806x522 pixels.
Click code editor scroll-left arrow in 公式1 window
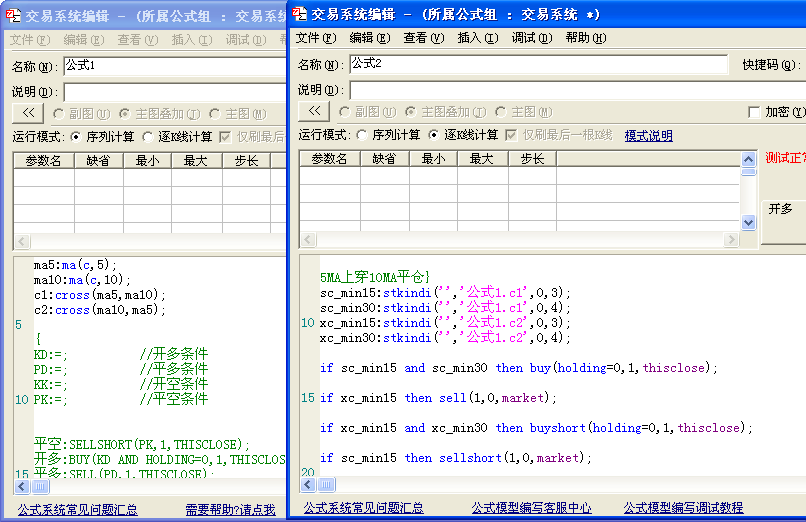click(22, 486)
